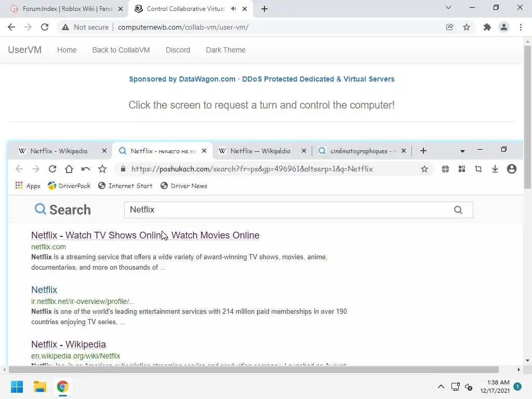Open DriverPack bookmark
532x399 pixels.
(x=69, y=186)
